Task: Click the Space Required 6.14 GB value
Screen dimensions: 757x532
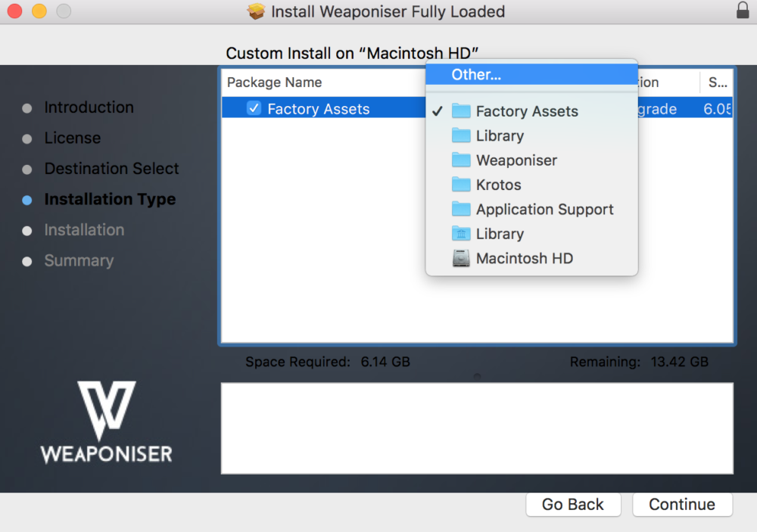Action: tap(385, 362)
